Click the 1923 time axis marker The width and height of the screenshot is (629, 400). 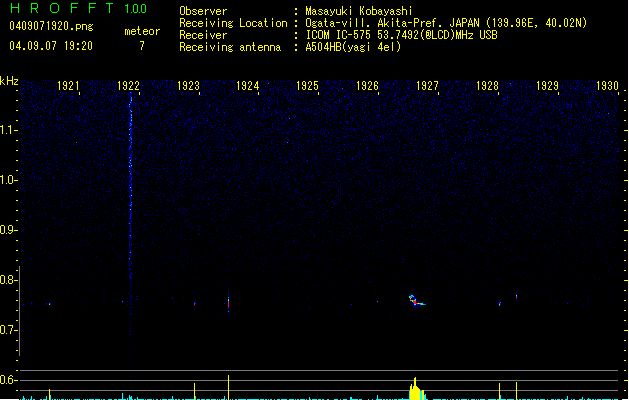click(x=188, y=85)
